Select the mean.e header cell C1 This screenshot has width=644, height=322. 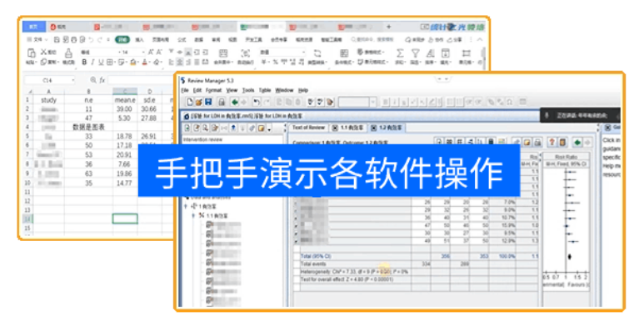125,100
